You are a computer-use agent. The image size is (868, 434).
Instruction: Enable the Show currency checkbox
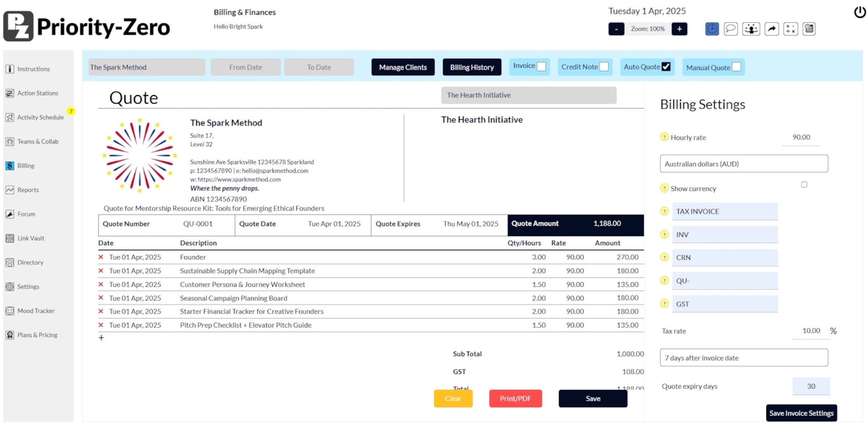tap(804, 184)
